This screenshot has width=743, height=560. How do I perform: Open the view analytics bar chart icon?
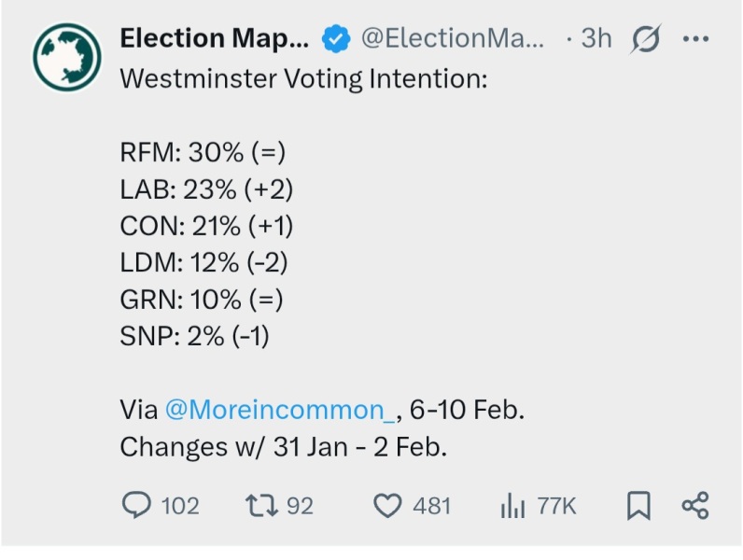coord(513,506)
